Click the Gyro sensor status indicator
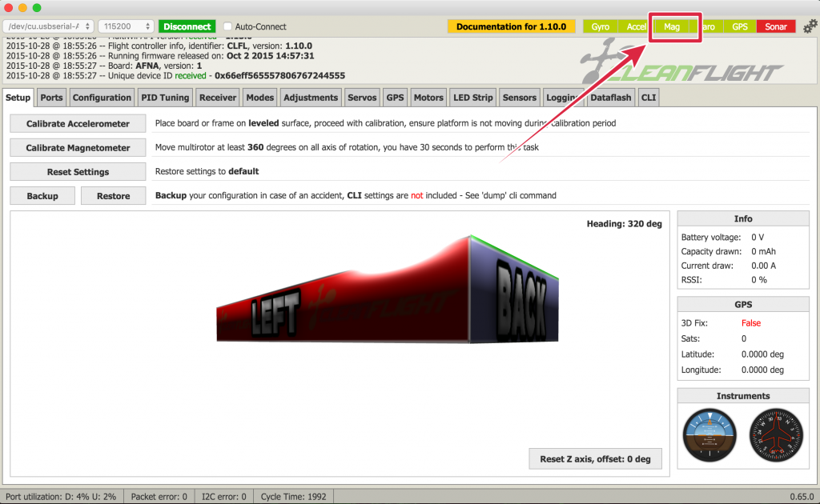 click(600, 26)
